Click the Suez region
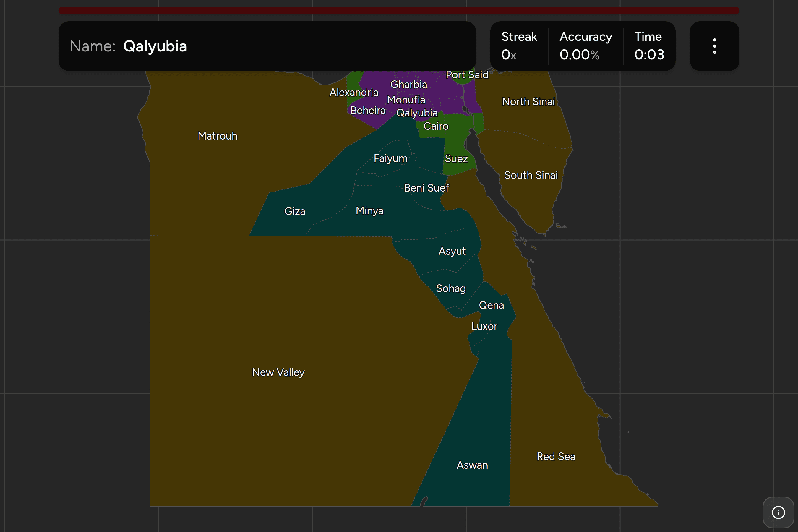This screenshot has width=798, height=532. pyautogui.click(x=456, y=158)
